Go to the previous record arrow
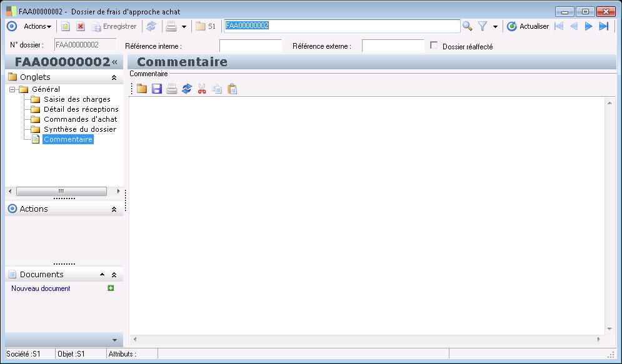 tap(574, 27)
